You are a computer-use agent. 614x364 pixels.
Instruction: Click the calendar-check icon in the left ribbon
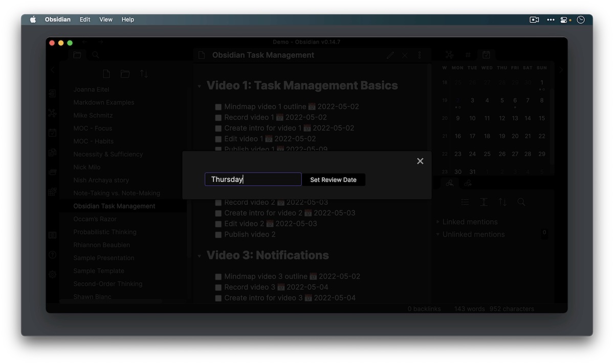pyautogui.click(x=52, y=133)
